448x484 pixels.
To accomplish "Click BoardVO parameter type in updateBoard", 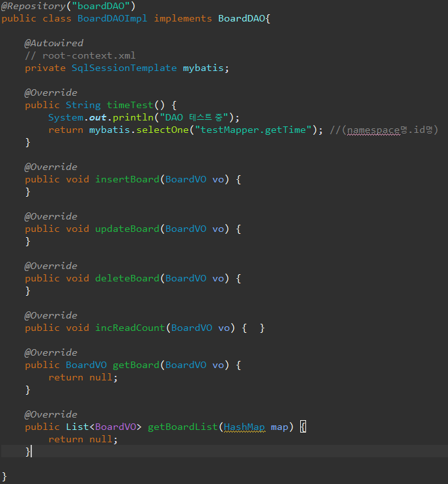I will pos(186,229).
